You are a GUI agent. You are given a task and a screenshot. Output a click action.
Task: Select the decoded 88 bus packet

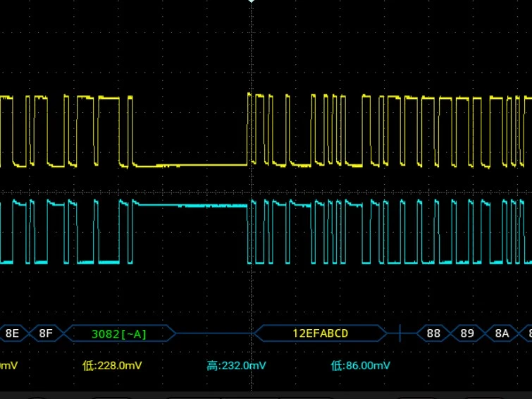coord(433,333)
